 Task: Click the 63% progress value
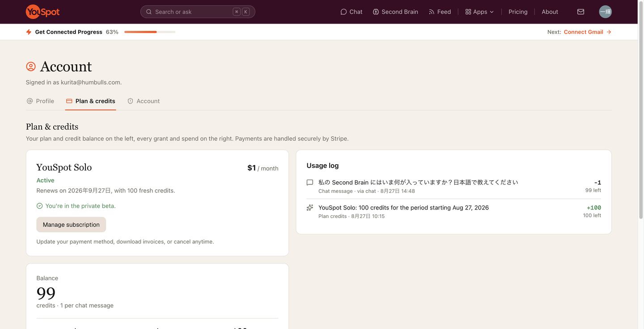pos(112,32)
